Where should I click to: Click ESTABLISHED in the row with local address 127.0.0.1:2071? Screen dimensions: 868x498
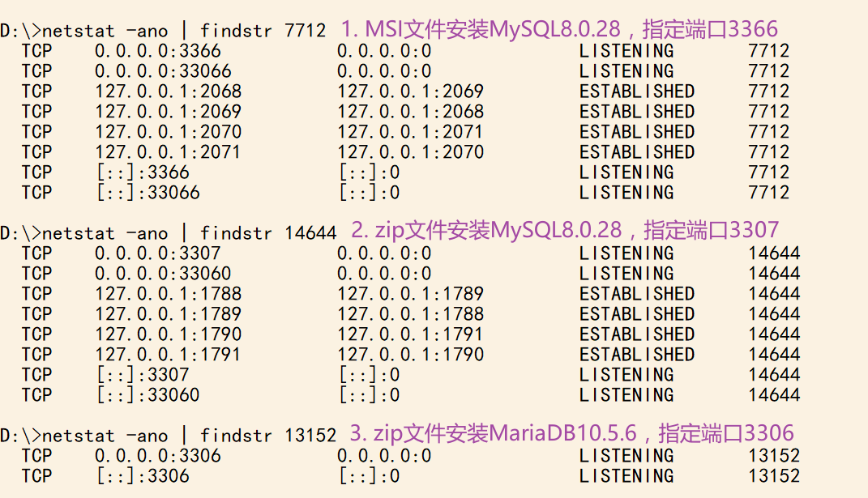637,152
